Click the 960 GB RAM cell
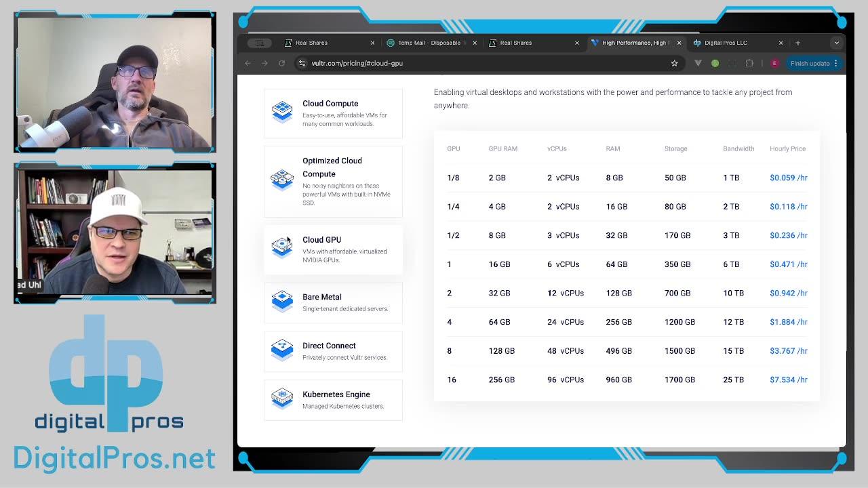 tap(619, 380)
